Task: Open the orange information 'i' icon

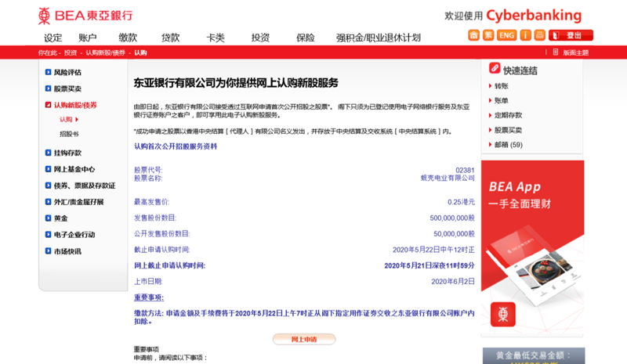Action: coord(525,35)
